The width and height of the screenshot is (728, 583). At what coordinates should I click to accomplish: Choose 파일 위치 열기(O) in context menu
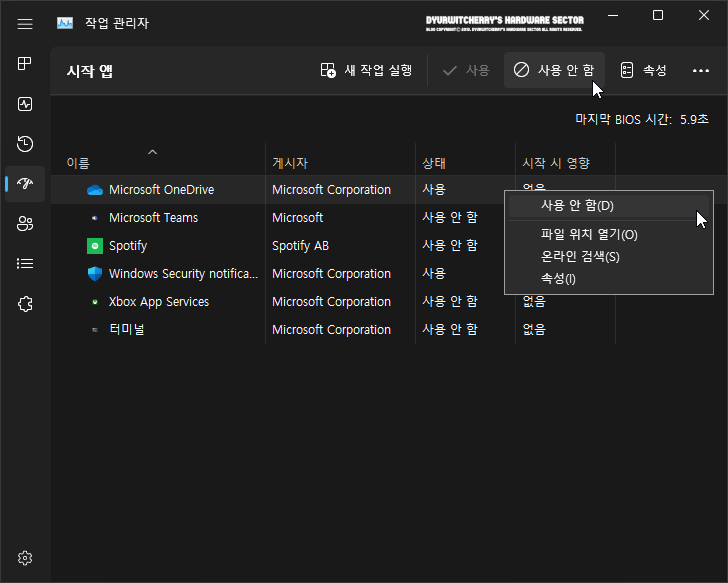(608, 234)
